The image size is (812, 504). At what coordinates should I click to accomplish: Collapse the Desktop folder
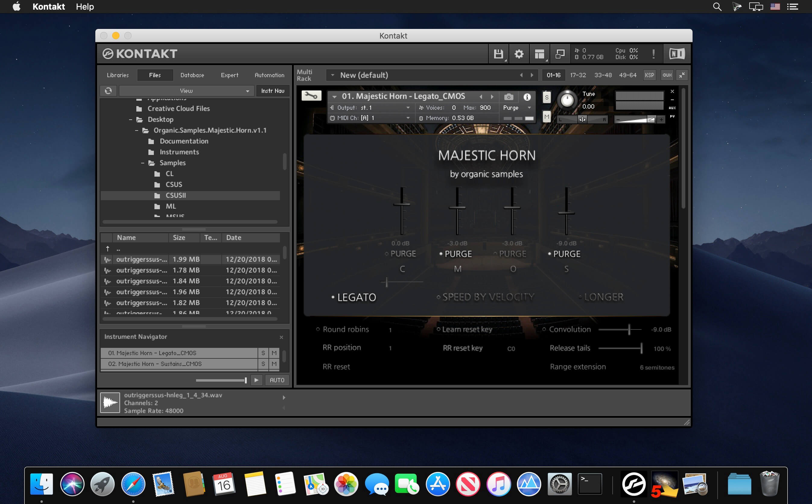pyautogui.click(x=131, y=120)
